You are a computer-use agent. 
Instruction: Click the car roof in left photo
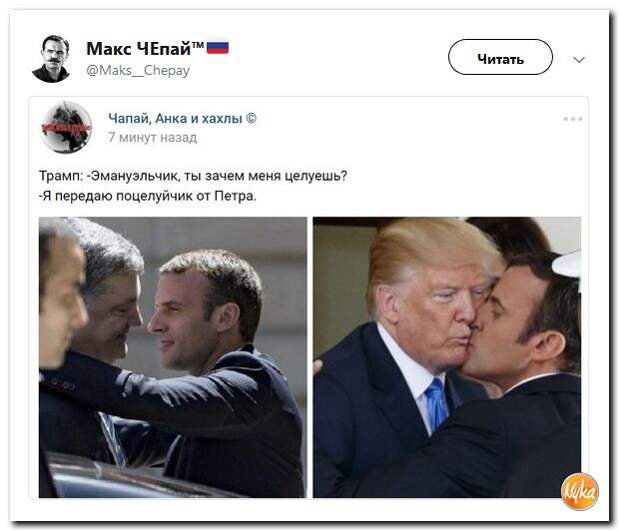119,477
